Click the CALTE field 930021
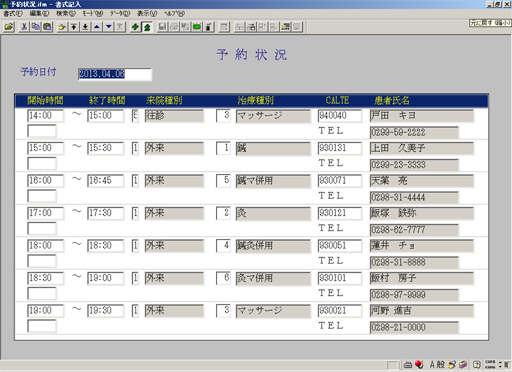The image size is (512, 372). [x=340, y=311]
